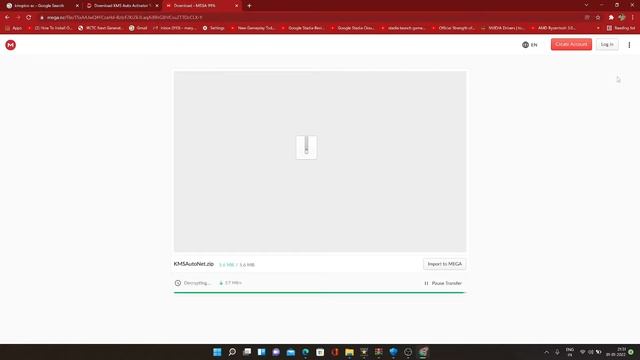Close the Google Search tab
This screenshot has width=640, height=360.
tap(77, 6)
